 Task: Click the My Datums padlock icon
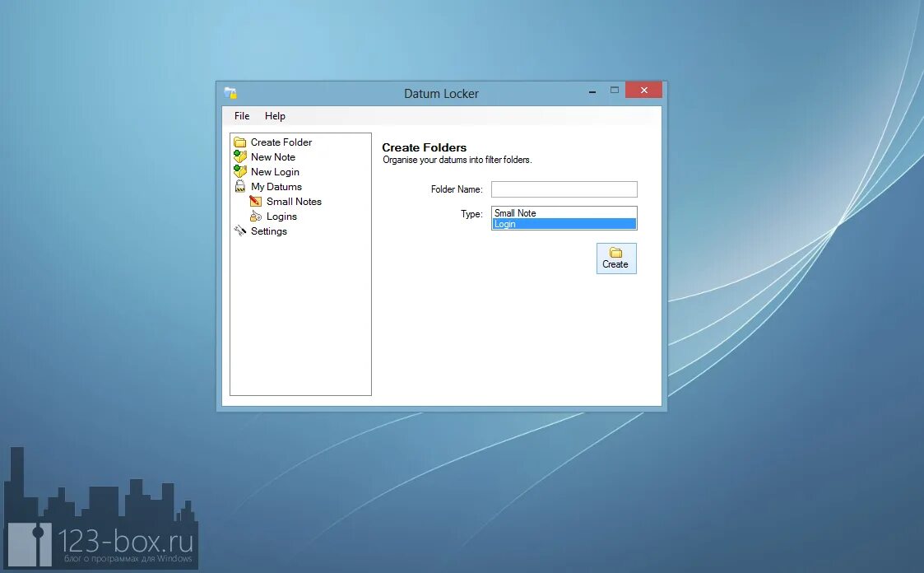coord(239,186)
